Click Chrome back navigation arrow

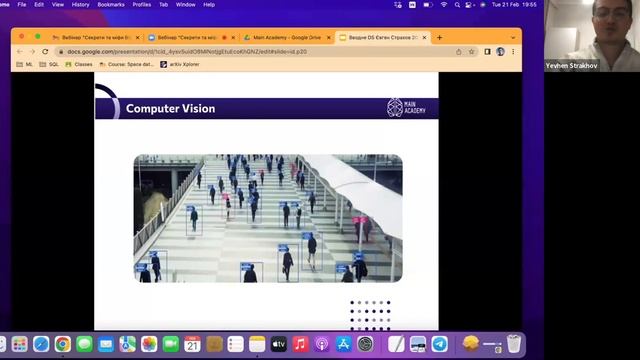click(20, 52)
